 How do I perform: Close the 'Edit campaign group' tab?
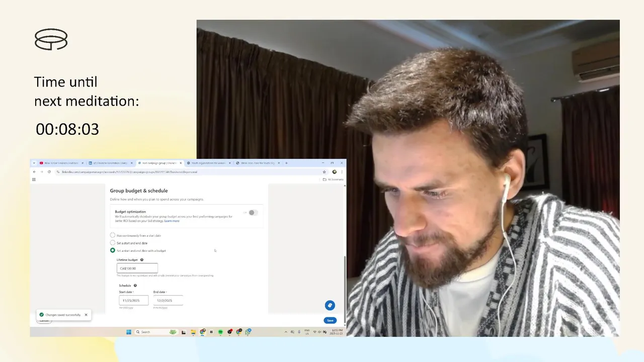[181, 163]
